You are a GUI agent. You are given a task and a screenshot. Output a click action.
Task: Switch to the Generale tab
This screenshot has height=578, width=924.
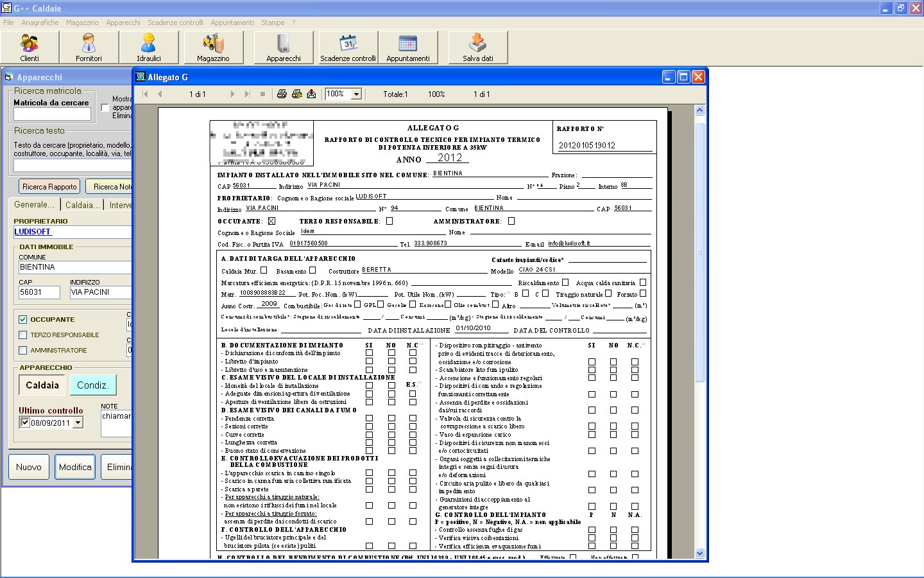[x=35, y=204]
